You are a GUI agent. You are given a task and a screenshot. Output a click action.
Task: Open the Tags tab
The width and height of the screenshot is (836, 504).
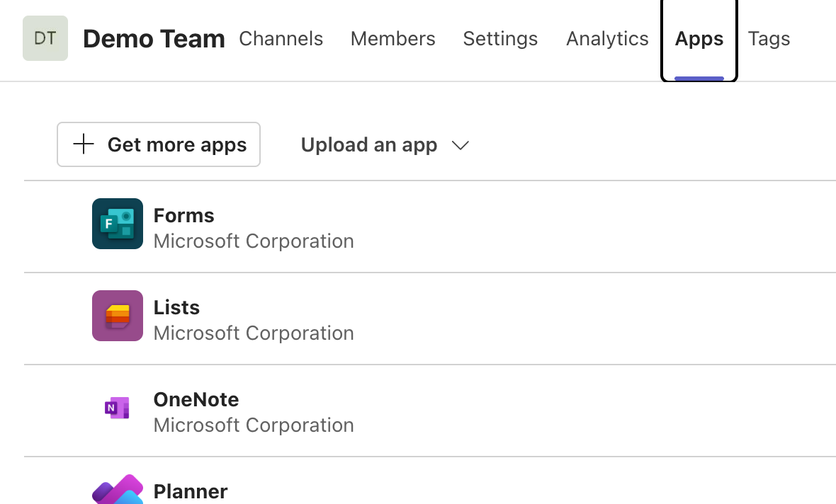click(769, 39)
